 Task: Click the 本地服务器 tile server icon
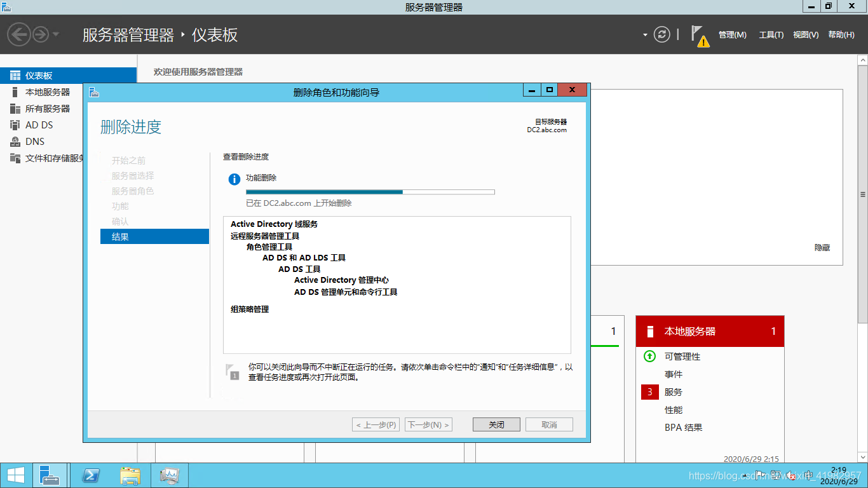[x=650, y=331]
